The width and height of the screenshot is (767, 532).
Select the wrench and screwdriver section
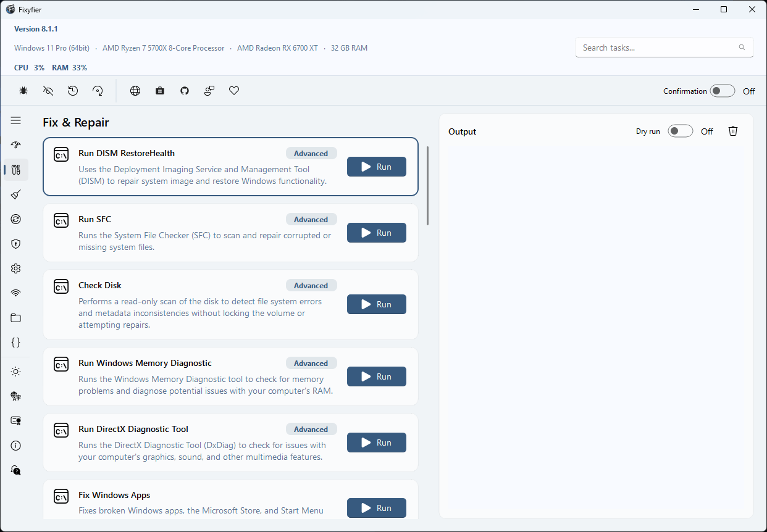(x=16, y=170)
